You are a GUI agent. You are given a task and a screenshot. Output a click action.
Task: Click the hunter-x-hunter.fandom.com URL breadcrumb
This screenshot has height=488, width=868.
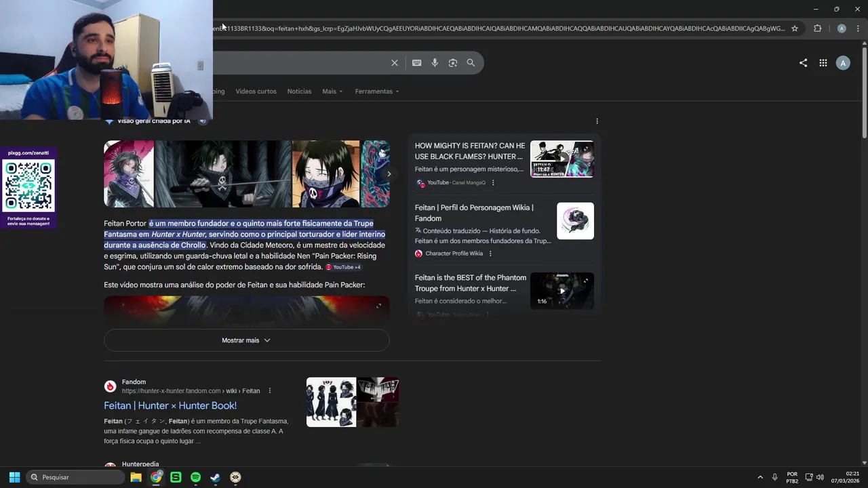click(x=191, y=391)
